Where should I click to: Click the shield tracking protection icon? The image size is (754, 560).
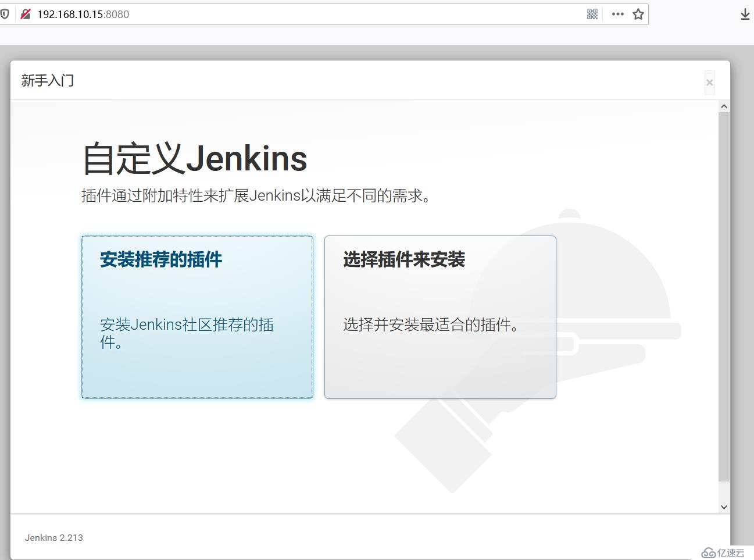pyautogui.click(x=4, y=14)
